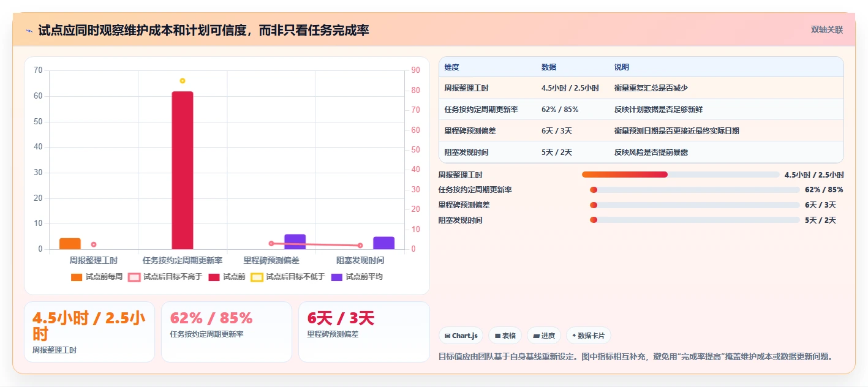Click the table row label 里程碑预测偏差
This screenshot has height=387, width=868.
click(x=470, y=131)
